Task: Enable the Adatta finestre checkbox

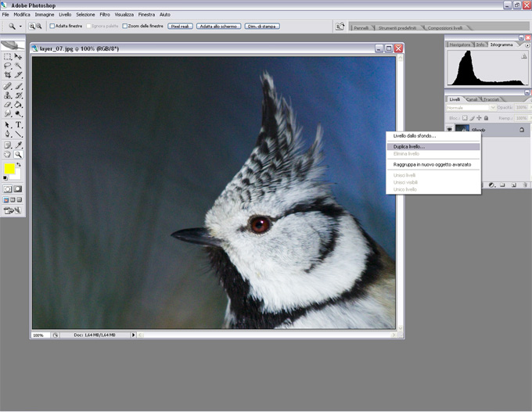Action: point(52,26)
